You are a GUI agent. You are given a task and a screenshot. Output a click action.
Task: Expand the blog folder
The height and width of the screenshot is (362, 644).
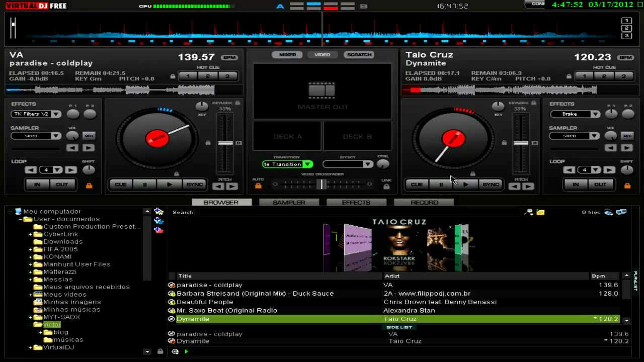(40, 332)
